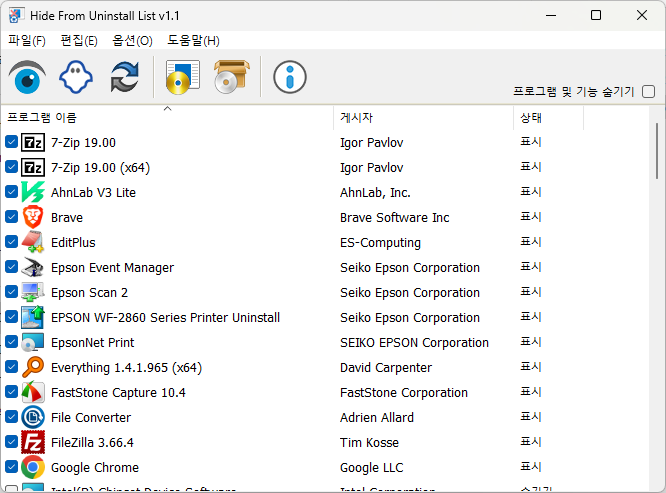Click the Epson Scan 2 icon
The width and height of the screenshot is (666, 493).
(33, 292)
